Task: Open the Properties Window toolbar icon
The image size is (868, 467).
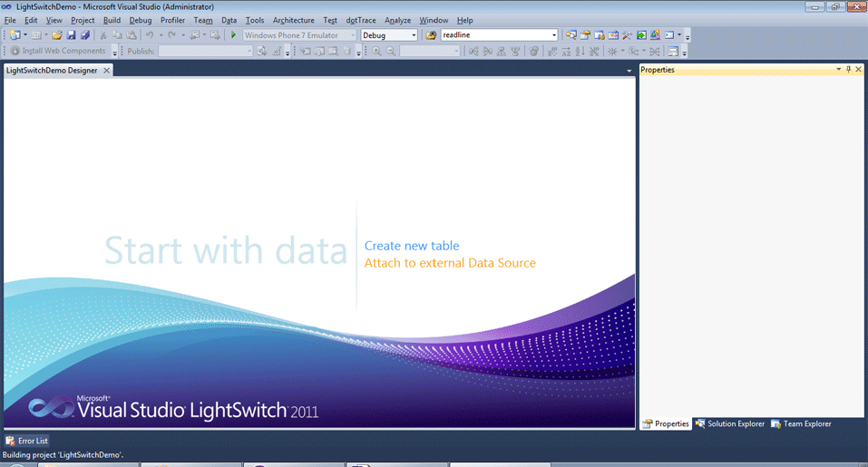Action: click(x=585, y=34)
